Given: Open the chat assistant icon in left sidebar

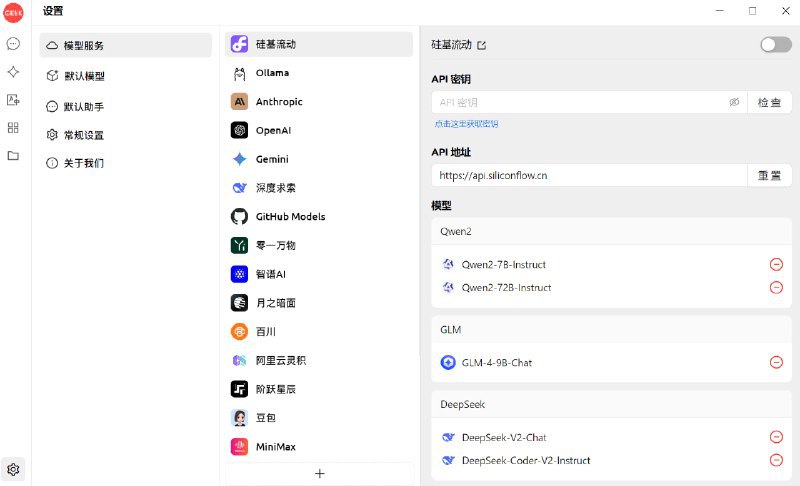Looking at the screenshot, I should [x=13, y=44].
